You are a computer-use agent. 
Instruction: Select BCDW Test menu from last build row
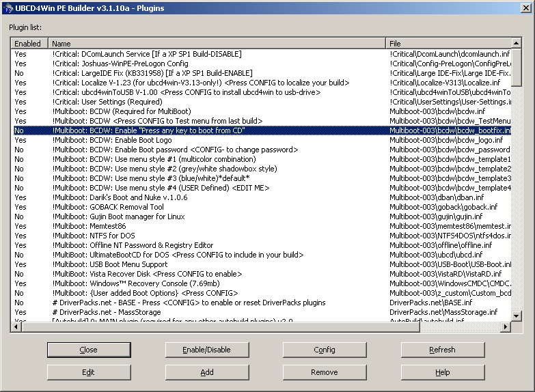tap(262, 121)
